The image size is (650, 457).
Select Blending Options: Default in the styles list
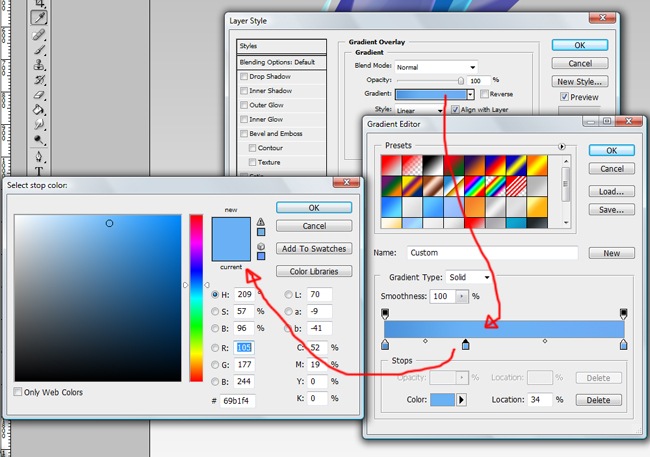click(x=281, y=61)
